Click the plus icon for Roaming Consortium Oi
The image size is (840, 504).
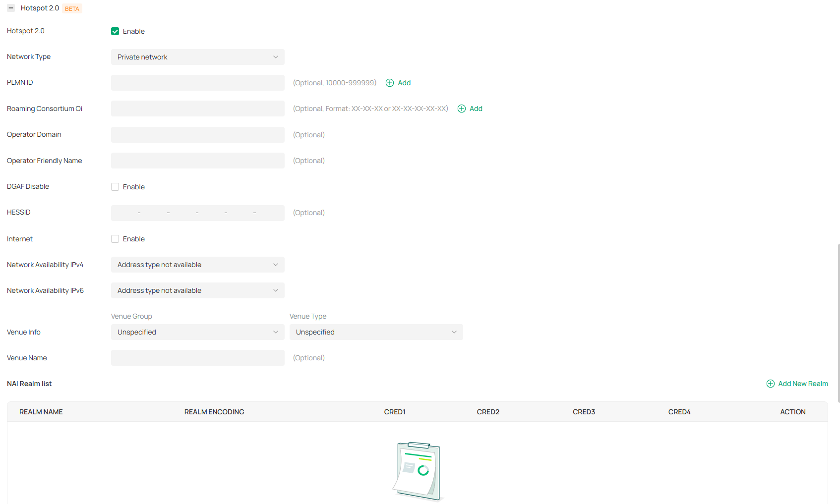click(462, 109)
